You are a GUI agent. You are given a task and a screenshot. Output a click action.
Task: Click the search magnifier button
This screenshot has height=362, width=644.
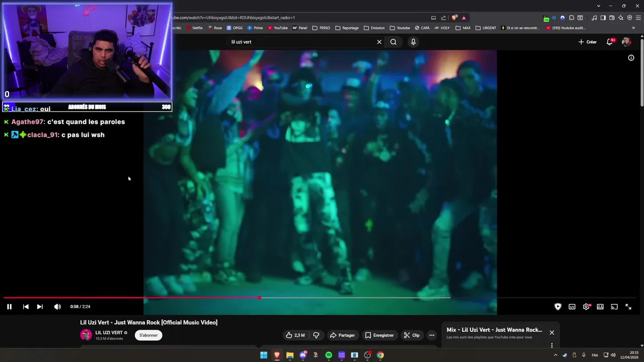tap(393, 42)
